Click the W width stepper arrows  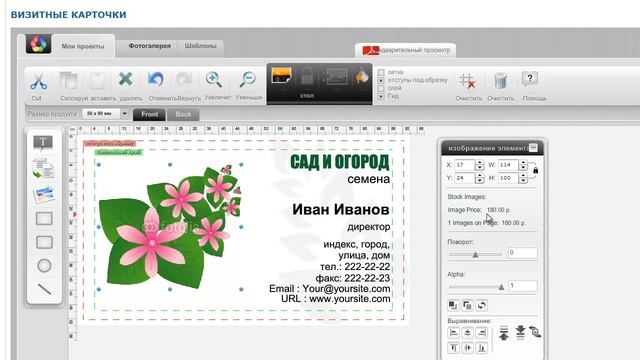[x=523, y=165]
